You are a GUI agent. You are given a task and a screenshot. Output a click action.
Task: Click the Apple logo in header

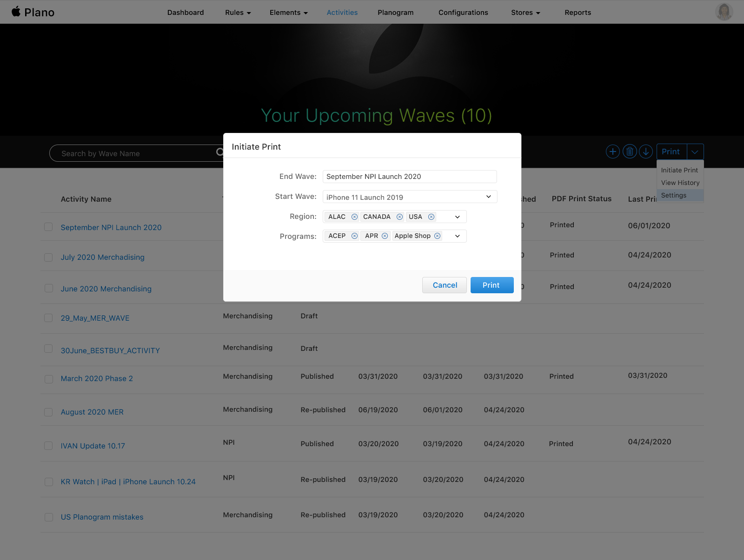pos(16,12)
